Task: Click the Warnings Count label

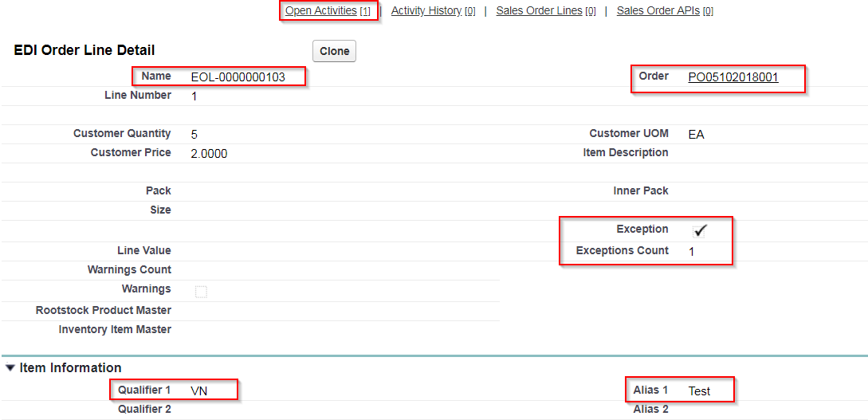Action: coord(130,269)
